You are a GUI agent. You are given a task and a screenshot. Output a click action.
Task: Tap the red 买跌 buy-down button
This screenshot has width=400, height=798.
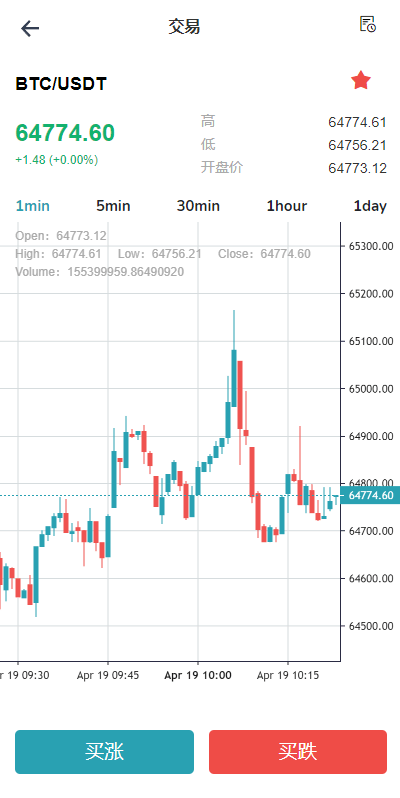(298, 752)
